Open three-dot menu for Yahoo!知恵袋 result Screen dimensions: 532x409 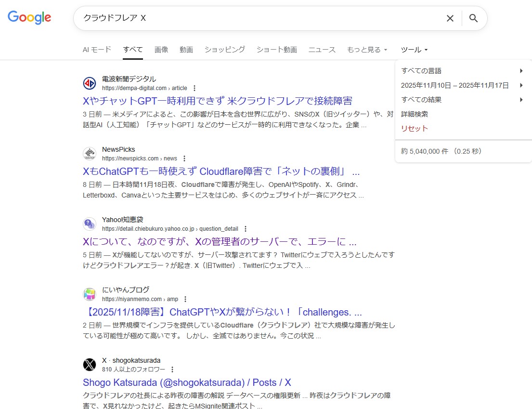pyautogui.click(x=246, y=229)
